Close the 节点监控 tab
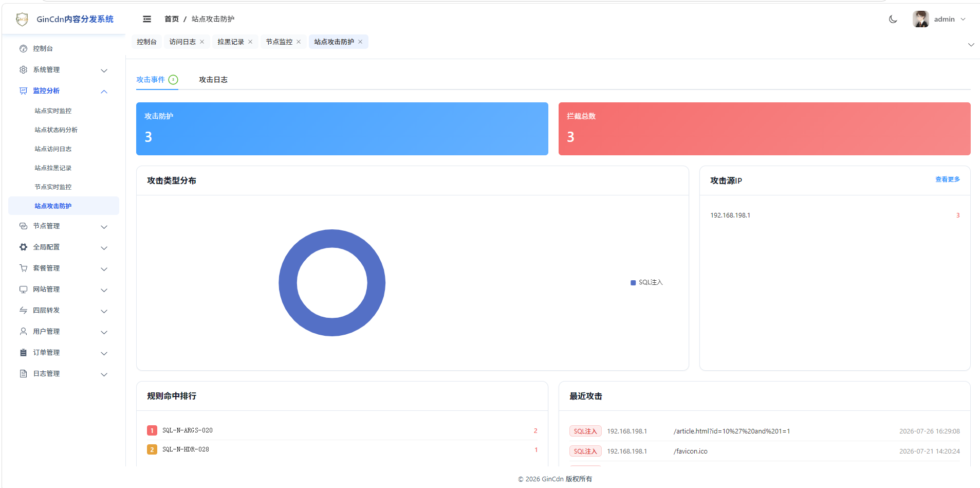Viewport: 980px width, 488px height. (x=299, y=42)
